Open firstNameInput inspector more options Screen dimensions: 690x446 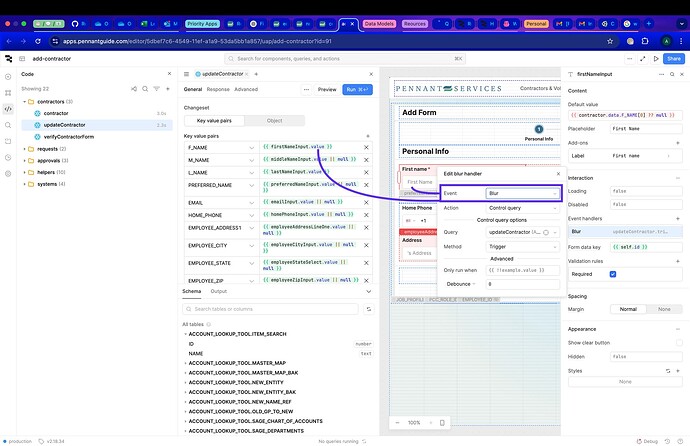[x=661, y=74]
